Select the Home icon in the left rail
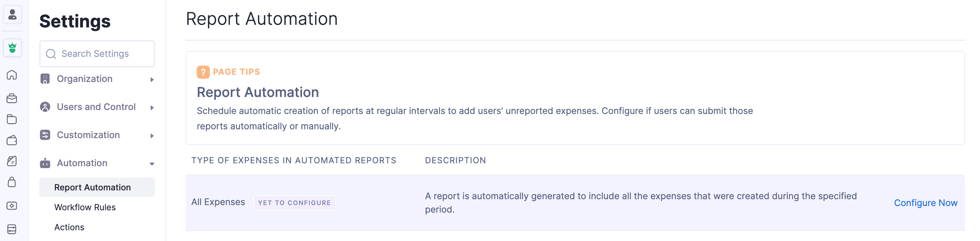Screen dimensions: 980x241 [12, 75]
